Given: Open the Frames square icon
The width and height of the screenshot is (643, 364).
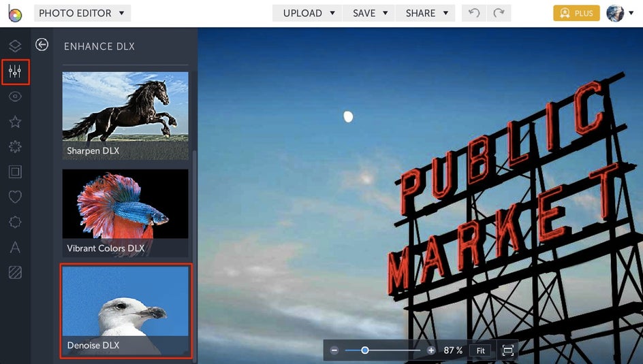Looking at the screenshot, I should click(x=15, y=171).
